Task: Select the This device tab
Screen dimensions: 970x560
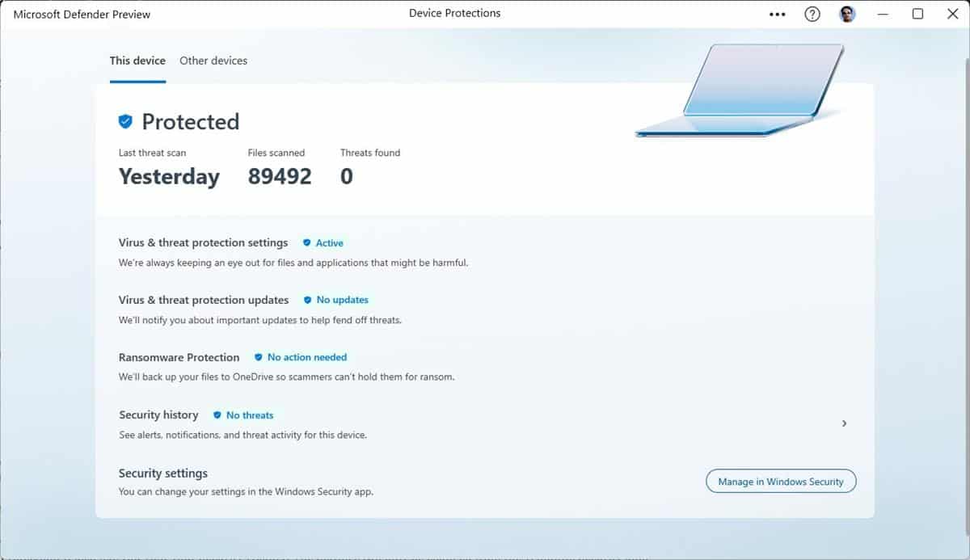Action: [x=137, y=60]
